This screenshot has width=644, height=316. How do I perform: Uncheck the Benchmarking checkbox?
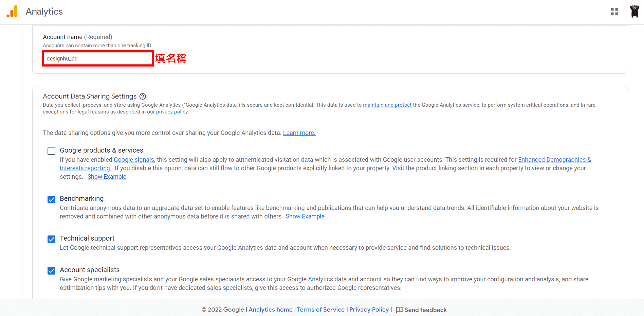pos(51,199)
